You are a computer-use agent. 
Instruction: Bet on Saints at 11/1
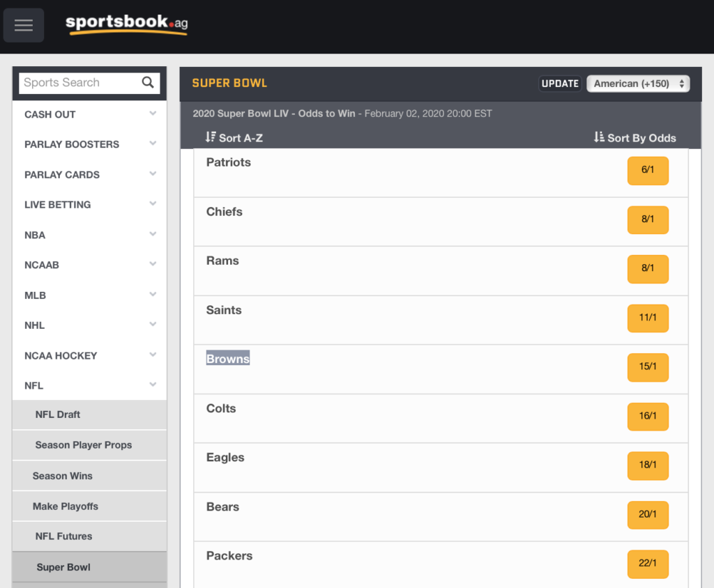pos(648,318)
